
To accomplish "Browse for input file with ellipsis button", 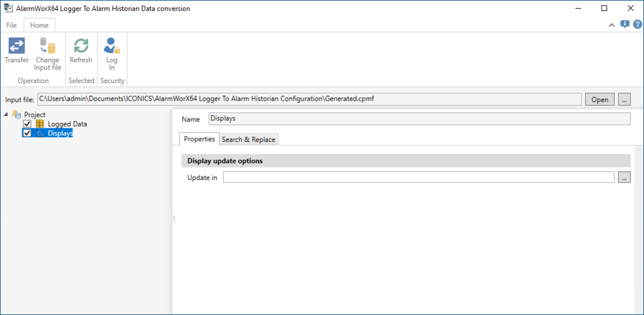I will (624, 99).
